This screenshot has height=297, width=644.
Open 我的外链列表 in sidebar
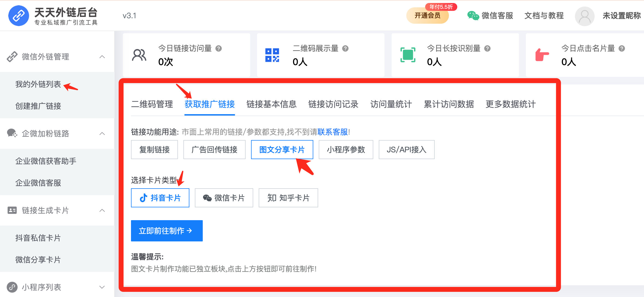coord(38,84)
